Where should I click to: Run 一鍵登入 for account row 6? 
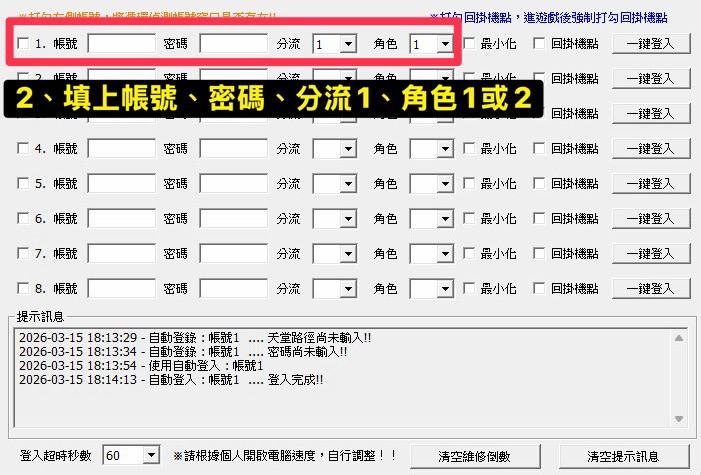pyautogui.click(x=651, y=219)
